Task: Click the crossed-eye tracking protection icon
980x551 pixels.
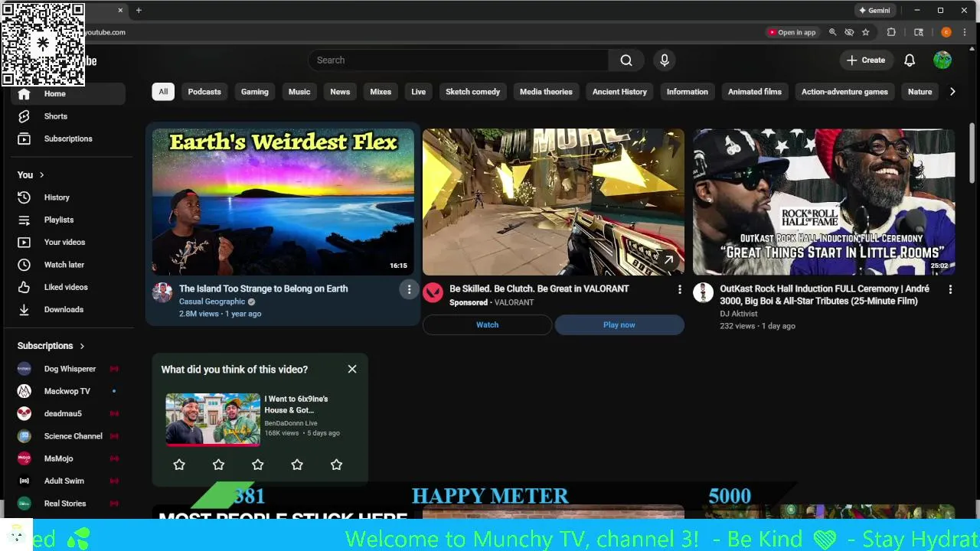Action: pyautogui.click(x=849, y=32)
